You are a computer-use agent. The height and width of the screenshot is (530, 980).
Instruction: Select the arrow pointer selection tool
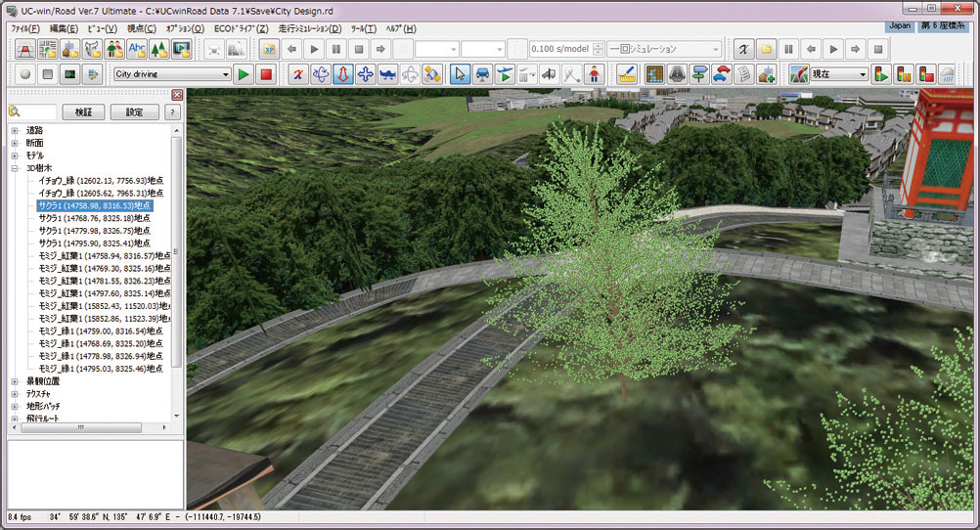(x=461, y=74)
